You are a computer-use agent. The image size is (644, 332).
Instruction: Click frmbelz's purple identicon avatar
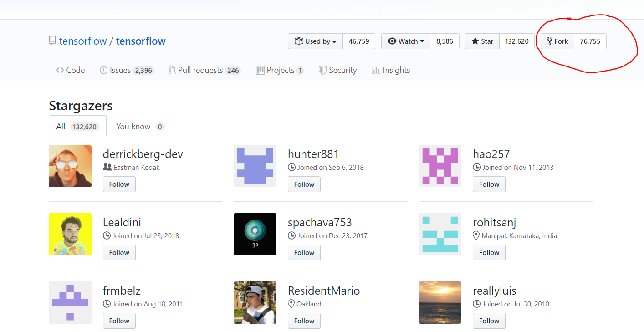(x=70, y=302)
